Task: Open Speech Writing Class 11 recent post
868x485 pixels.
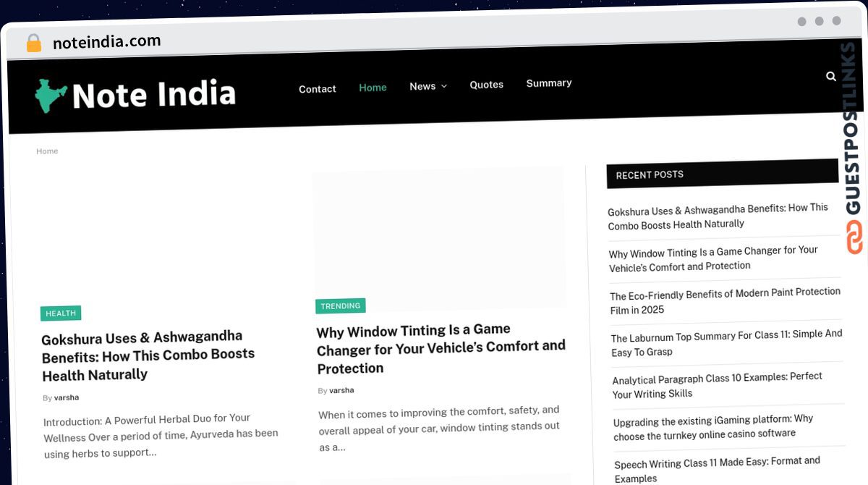Action: 717,469
